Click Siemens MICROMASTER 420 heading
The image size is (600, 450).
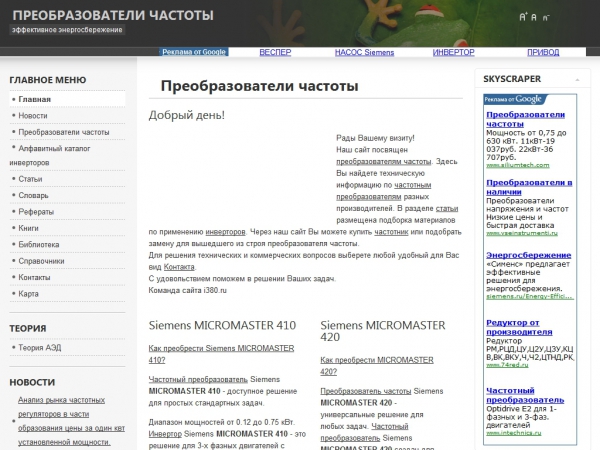(x=383, y=331)
